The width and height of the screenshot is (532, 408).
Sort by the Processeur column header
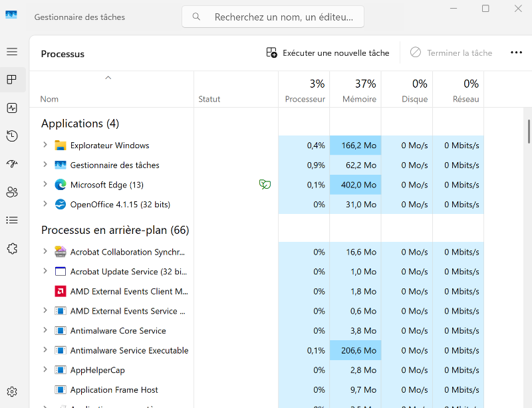pos(304,90)
